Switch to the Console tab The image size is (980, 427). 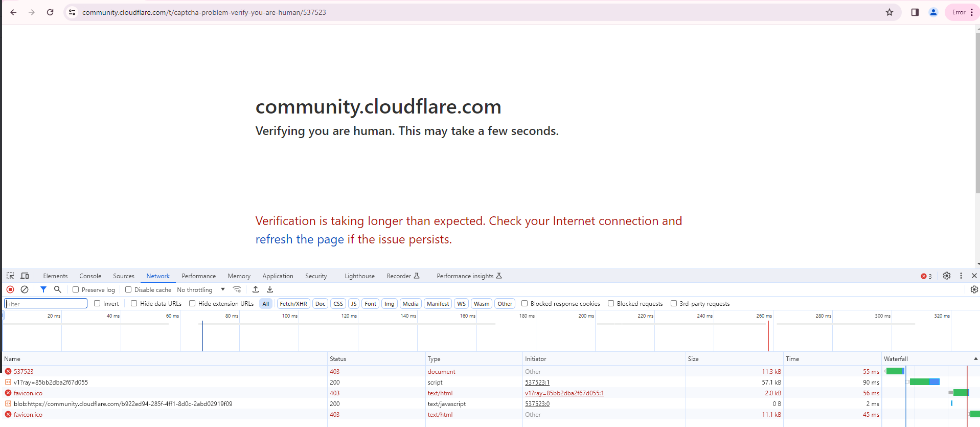click(x=90, y=276)
